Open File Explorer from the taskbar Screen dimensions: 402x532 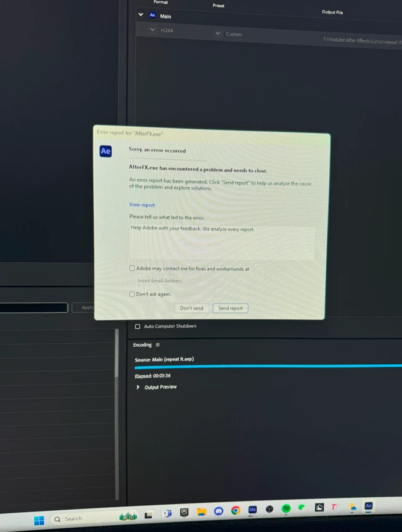point(201,511)
